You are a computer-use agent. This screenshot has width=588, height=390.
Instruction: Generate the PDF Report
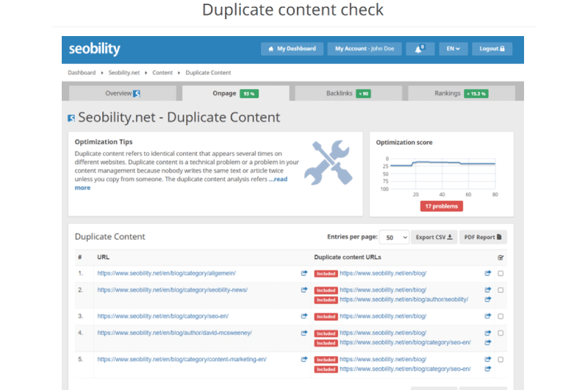point(483,237)
